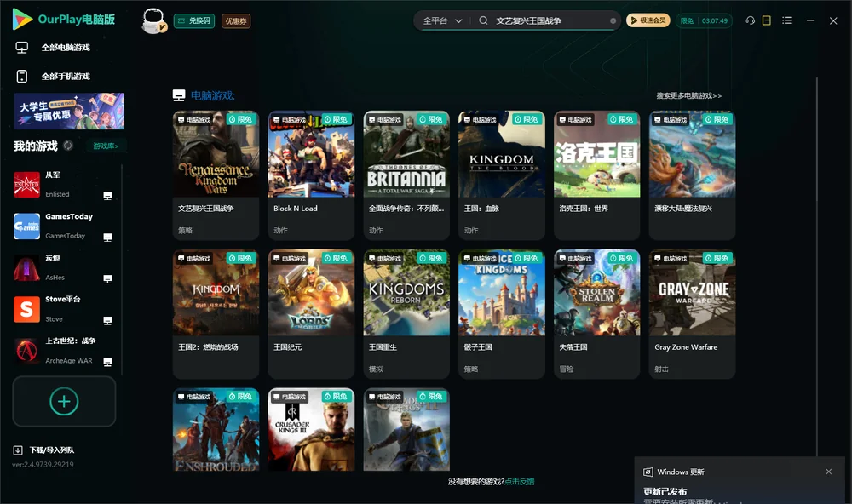Image resolution: width=852 pixels, height=504 pixels.
Task: Open the Enshrouded game card
Action: tap(216, 429)
